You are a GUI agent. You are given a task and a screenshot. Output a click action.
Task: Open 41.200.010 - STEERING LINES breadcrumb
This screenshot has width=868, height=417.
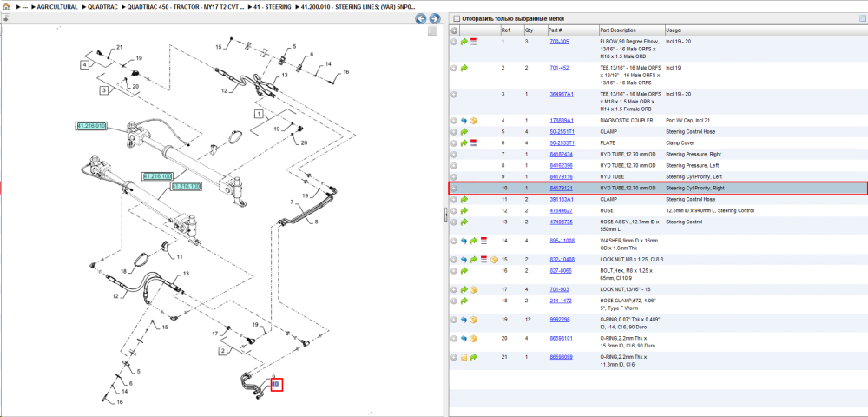tap(358, 8)
